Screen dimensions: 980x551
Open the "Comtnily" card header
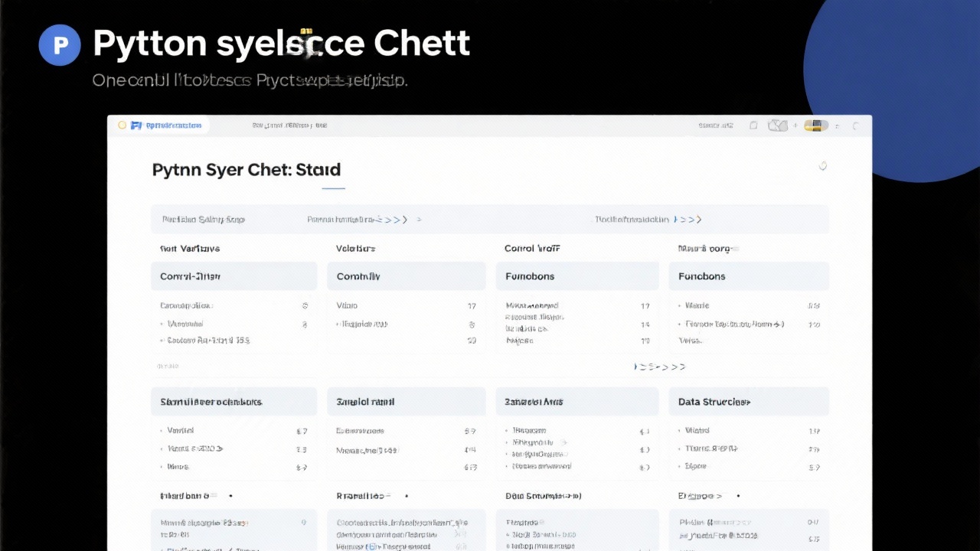pos(407,276)
